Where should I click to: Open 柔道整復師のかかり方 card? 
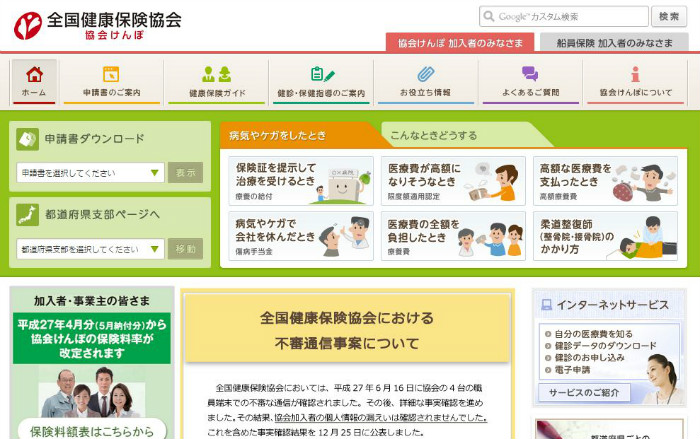pyautogui.click(x=605, y=236)
